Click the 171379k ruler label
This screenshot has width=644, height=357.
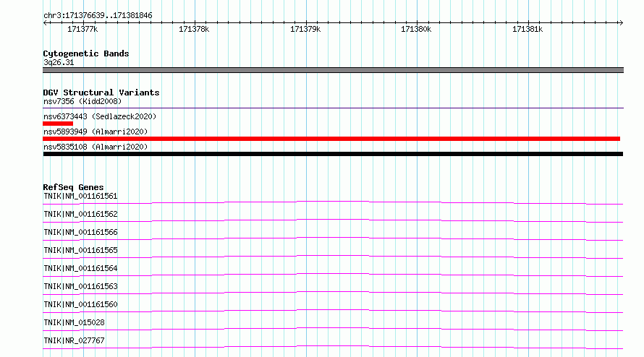click(305, 29)
